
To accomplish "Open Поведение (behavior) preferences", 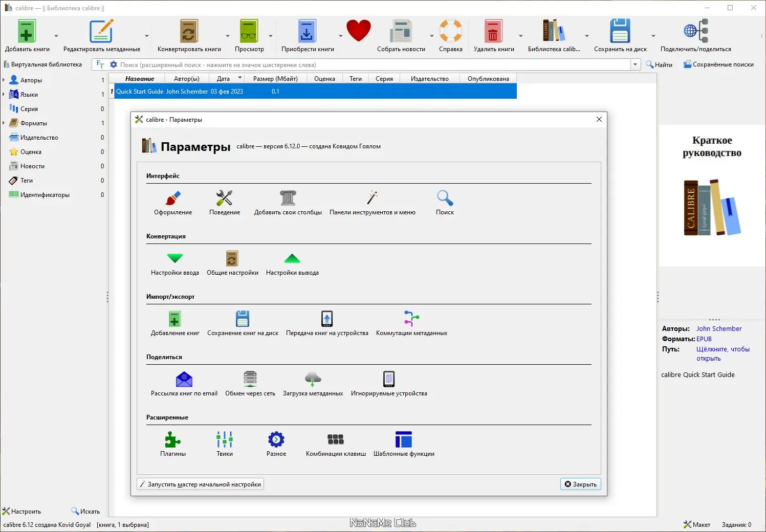I will [225, 203].
